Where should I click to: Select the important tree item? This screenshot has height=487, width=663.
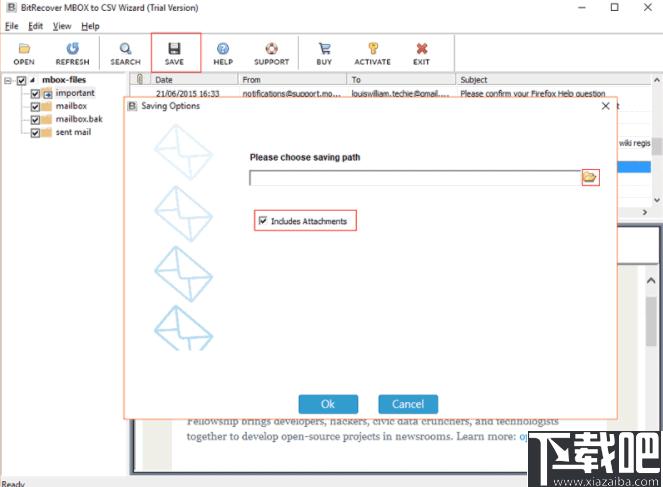(x=75, y=93)
